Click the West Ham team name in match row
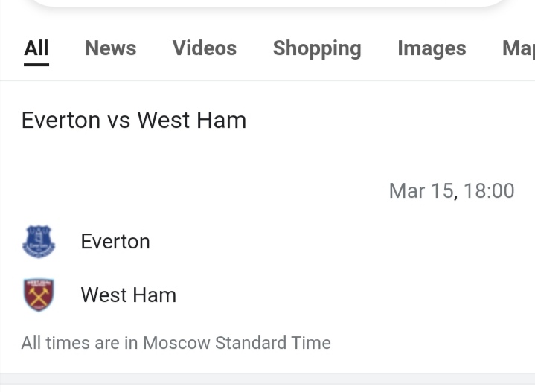 point(129,295)
